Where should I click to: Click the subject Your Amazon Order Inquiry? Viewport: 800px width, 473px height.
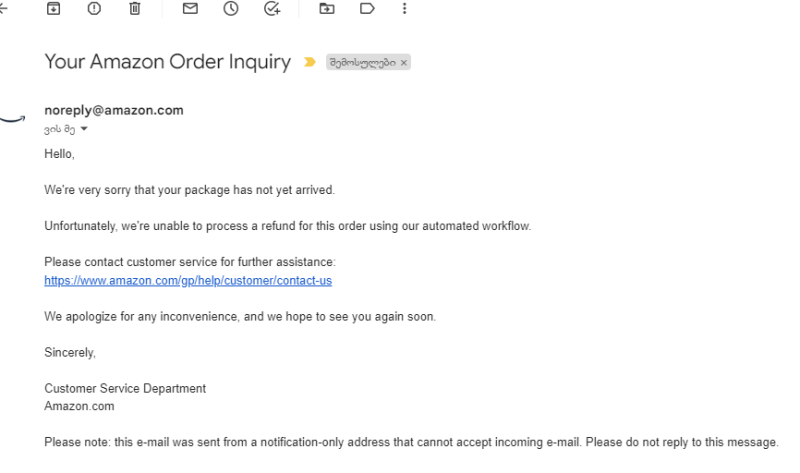(167, 62)
